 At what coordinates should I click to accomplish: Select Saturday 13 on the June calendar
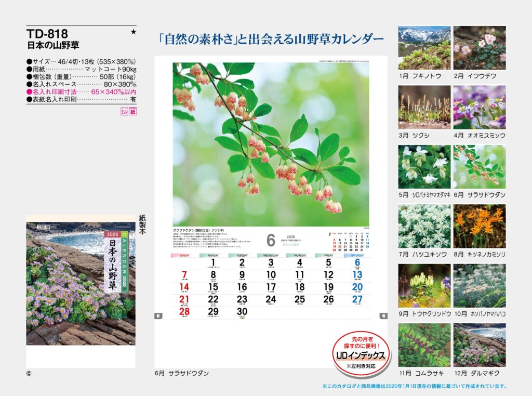tap(357, 274)
